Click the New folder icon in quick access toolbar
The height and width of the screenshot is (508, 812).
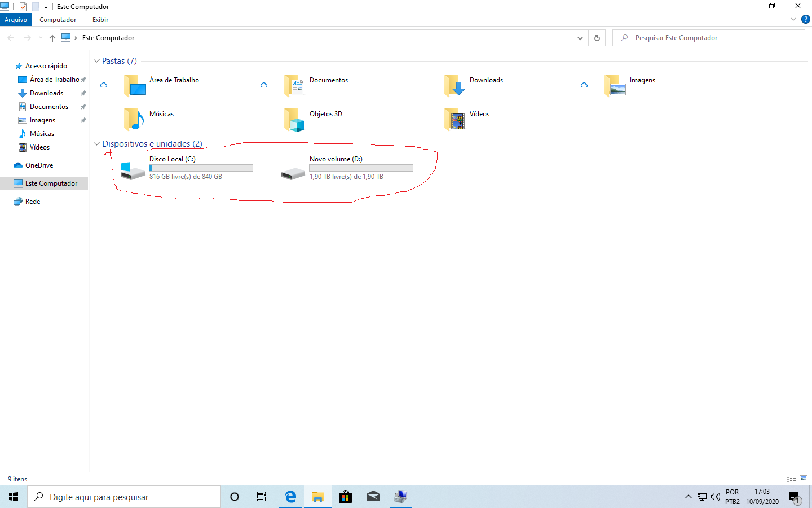[36, 7]
